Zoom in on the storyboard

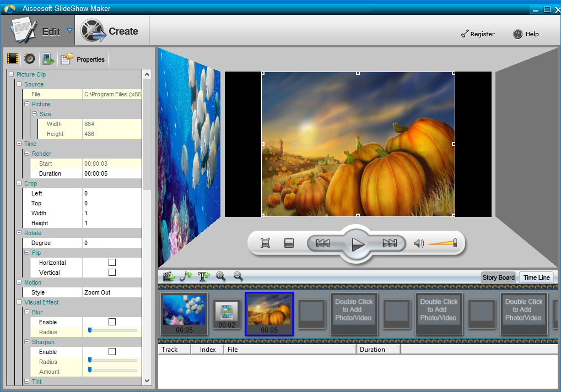click(x=221, y=277)
